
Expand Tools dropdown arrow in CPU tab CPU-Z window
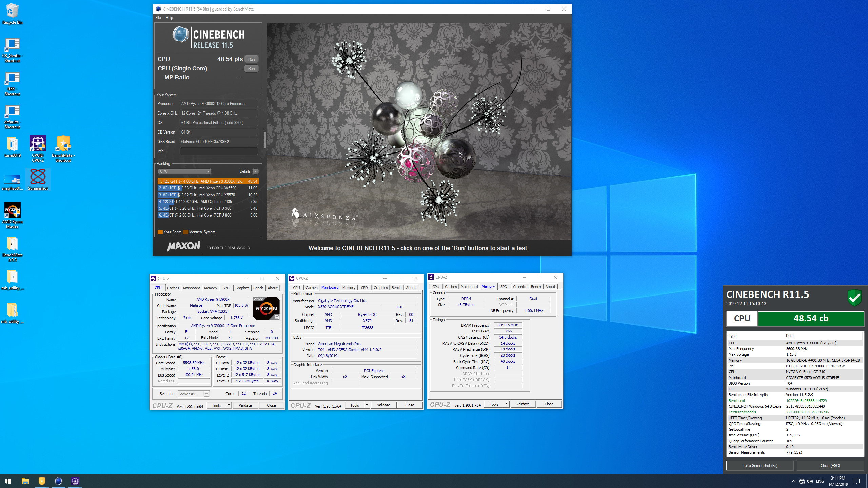tap(229, 405)
